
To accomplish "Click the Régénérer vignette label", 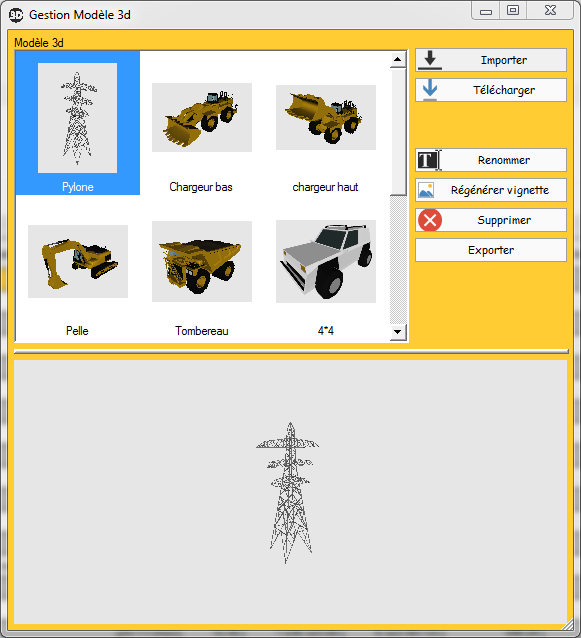I will tap(500, 190).
